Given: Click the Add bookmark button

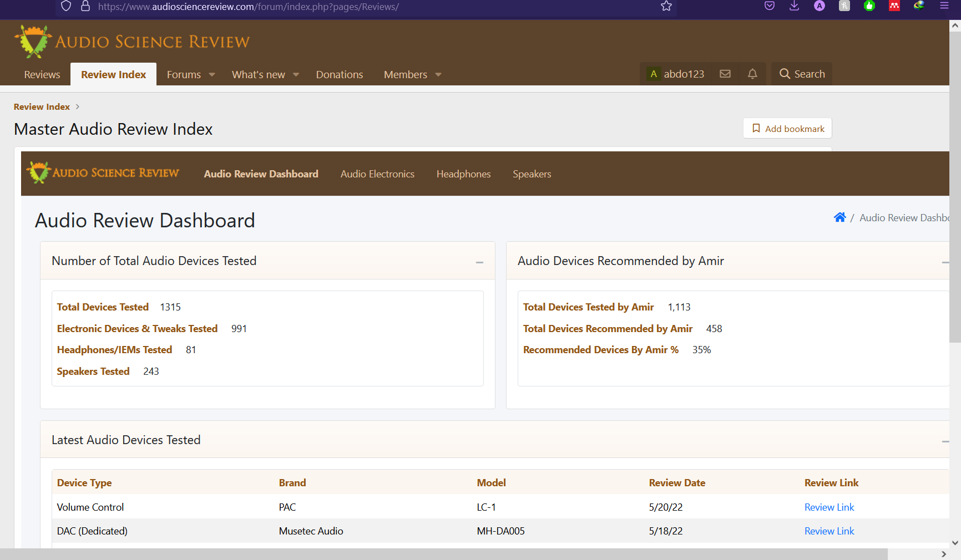Looking at the screenshot, I should [x=788, y=128].
